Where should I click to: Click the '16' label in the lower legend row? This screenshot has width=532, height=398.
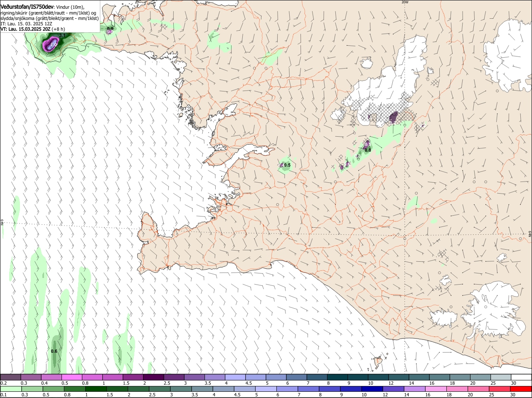coord(428,395)
